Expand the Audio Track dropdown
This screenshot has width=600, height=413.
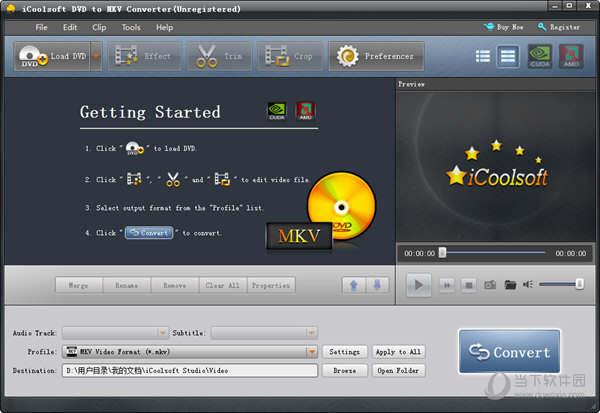(163, 333)
